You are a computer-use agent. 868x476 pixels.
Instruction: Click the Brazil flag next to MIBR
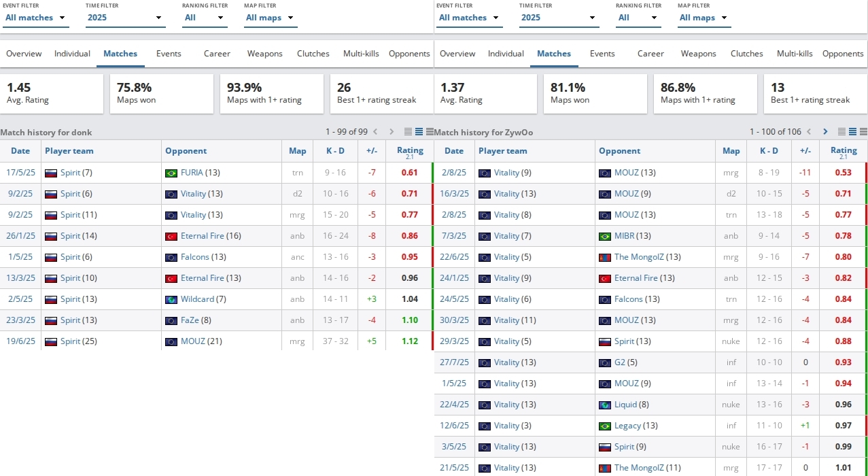point(605,236)
